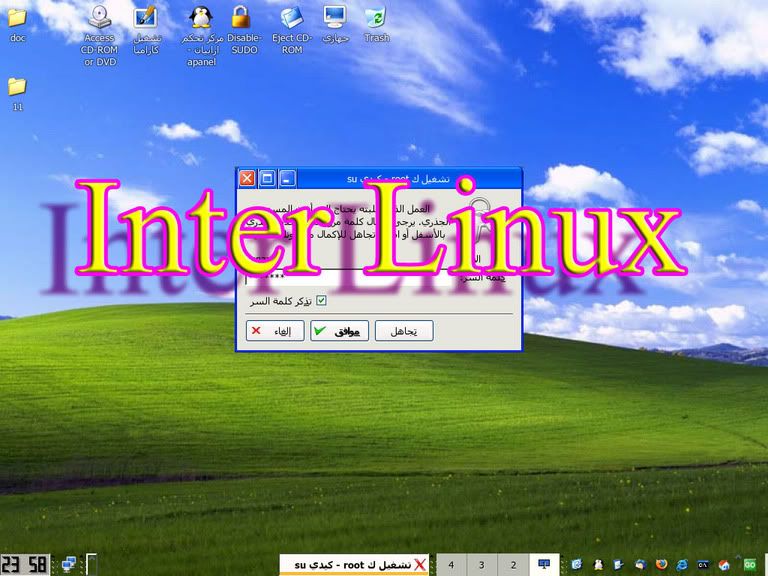Open the home folder icon in taskbar
This screenshot has width=768, height=576.
point(724,565)
